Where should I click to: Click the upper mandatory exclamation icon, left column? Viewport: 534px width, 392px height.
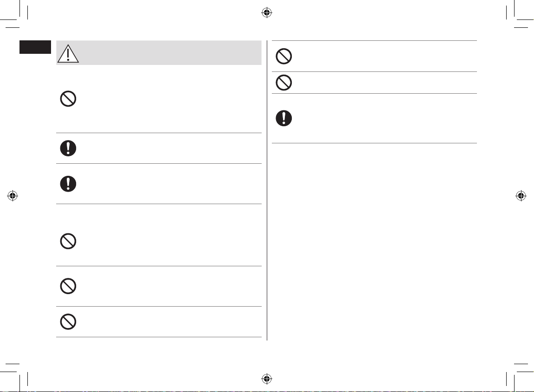point(68,148)
